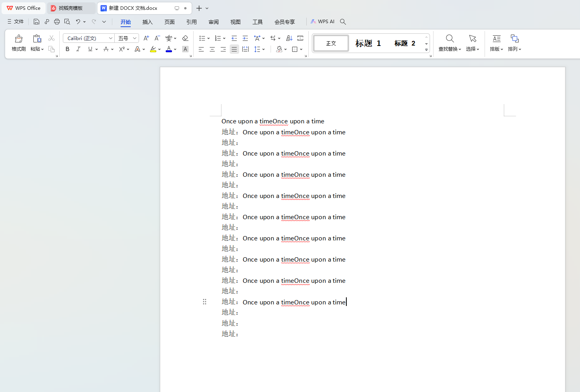Open the 文件 menu
This screenshot has width=580, height=392.
coord(16,22)
